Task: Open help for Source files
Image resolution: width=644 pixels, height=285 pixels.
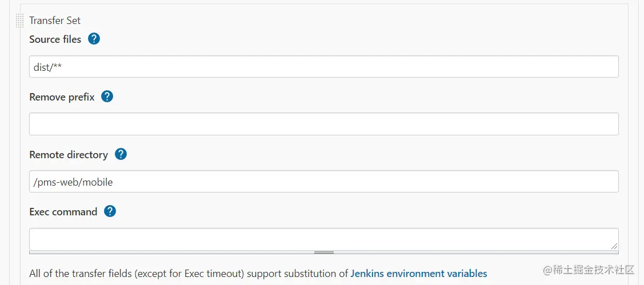Action: pyautogui.click(x=94, y=39)
